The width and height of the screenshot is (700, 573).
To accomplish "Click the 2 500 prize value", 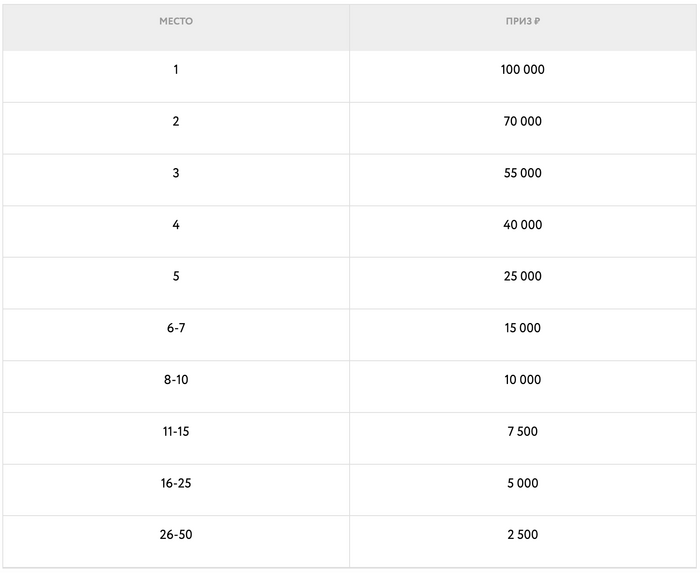I will pyautogui.click(x=522, y=535).
